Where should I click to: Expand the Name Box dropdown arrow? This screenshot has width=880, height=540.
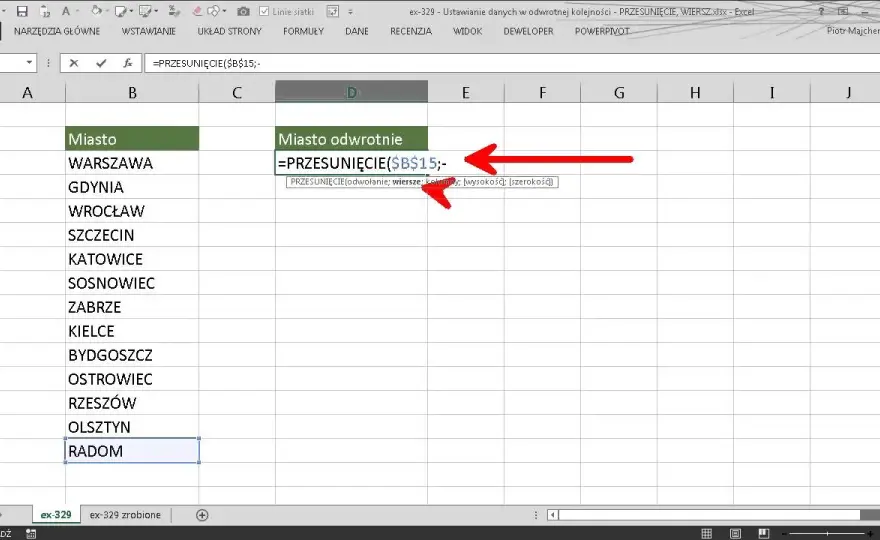point(29,63)
